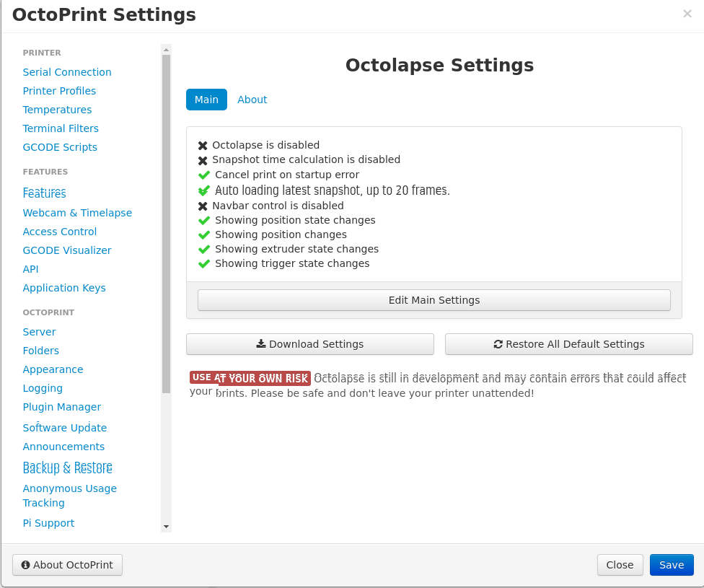The width and height of the screenshot is (704, 588).
Task: Switch to the About tab
Action: (x=252, y=100)
